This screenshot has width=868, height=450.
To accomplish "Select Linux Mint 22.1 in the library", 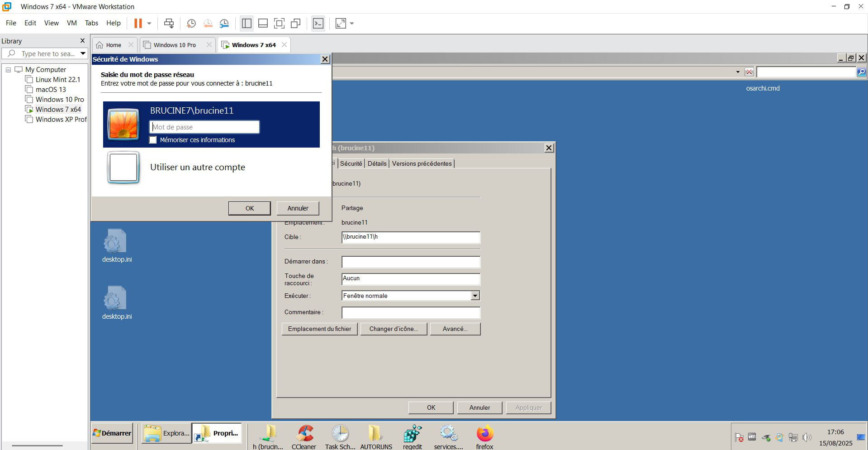I will click(x=57, y=80).
